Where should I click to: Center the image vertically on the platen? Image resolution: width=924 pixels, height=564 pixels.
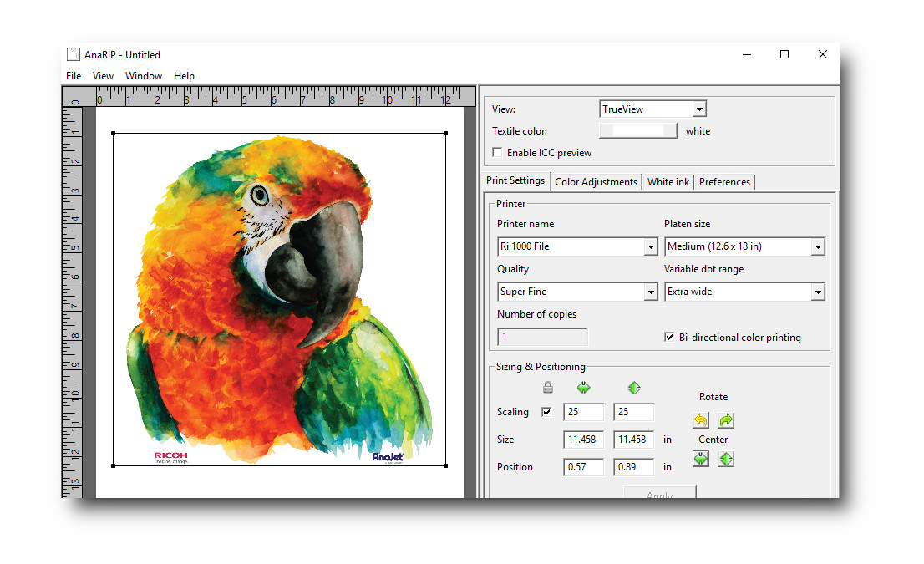(x=726, y=459)
